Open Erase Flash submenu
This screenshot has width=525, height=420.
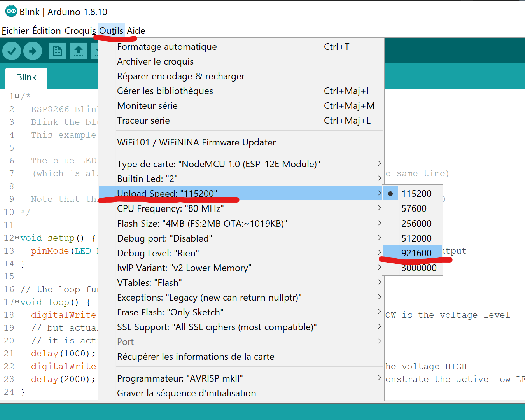241,312
